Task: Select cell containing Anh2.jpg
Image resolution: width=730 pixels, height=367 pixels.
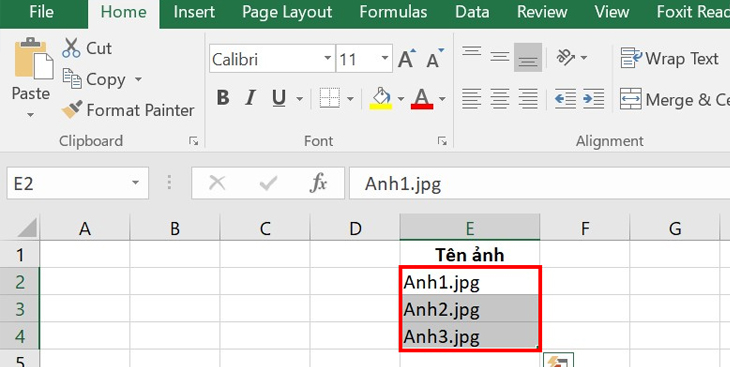Action: [470, 308]
